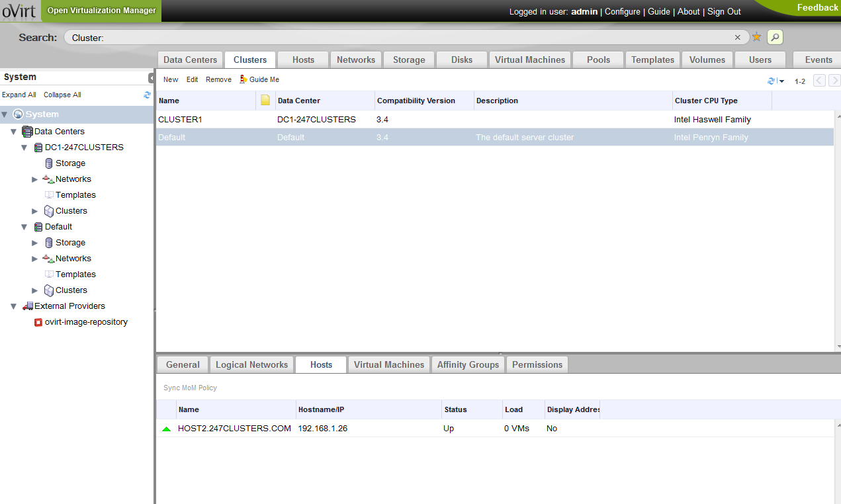841x504 pixels.
Task: Switch to the Virtual Machines main tab
Action: (x=529, y=60)
